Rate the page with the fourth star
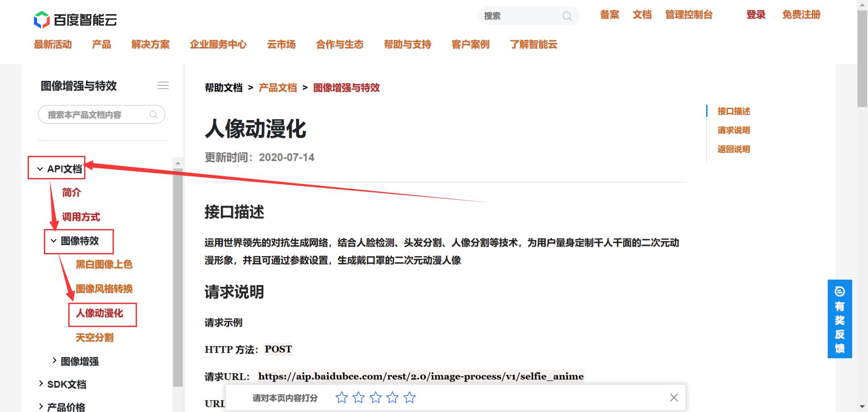The image size is (868, 412). click(x=392, y=398)
